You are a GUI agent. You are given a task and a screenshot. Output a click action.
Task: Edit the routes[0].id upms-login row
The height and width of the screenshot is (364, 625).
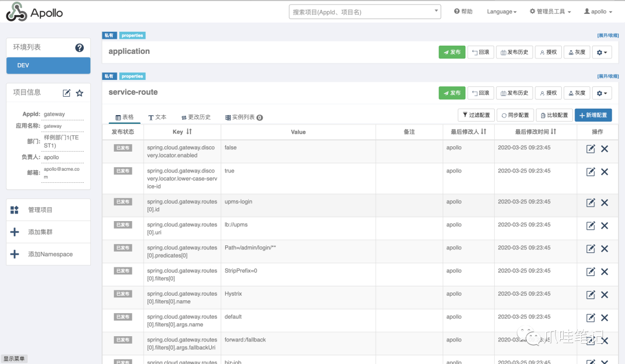click(590, 203)
